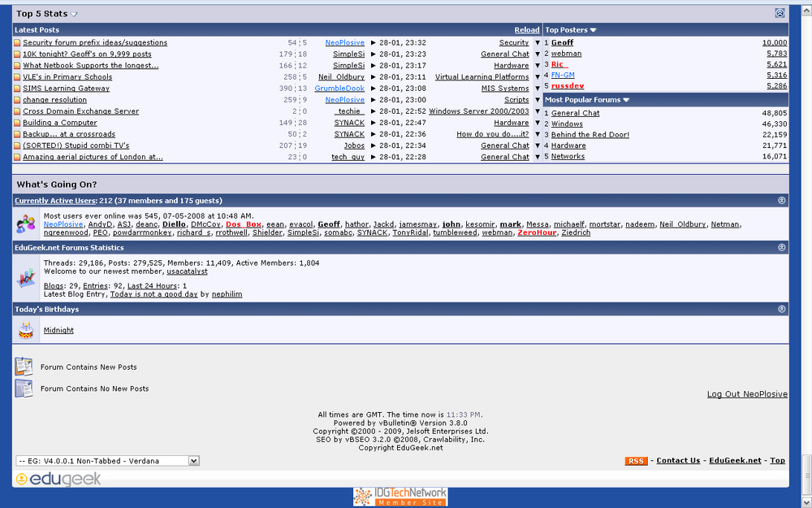
Task: Expand down arrow on Virtual Learning Platforms row
Action: pyautogui.click(x=537, y=77)
